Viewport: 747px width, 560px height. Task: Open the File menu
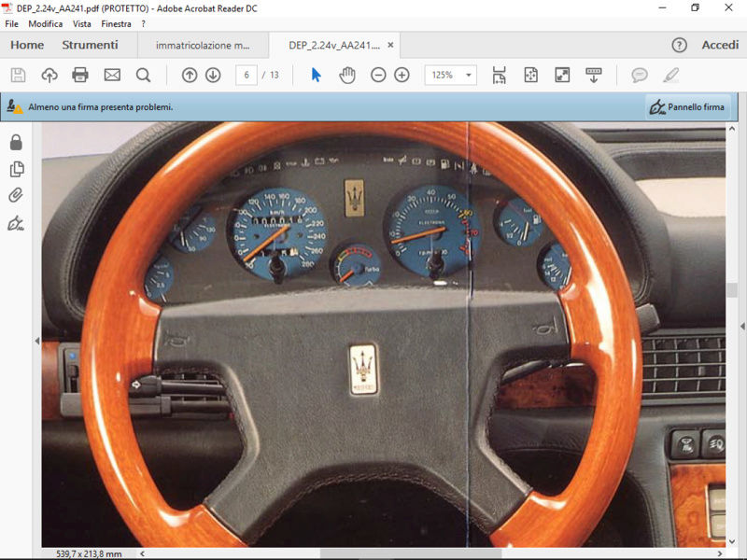coord(11,24)
